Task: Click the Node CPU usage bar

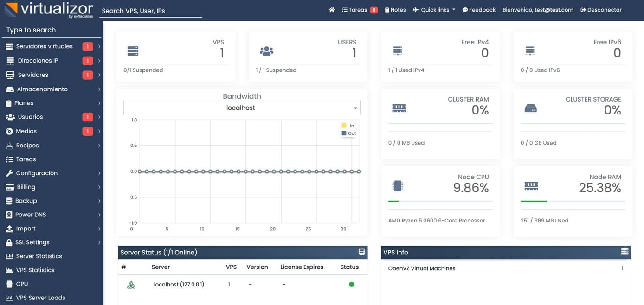Action: 440,202
